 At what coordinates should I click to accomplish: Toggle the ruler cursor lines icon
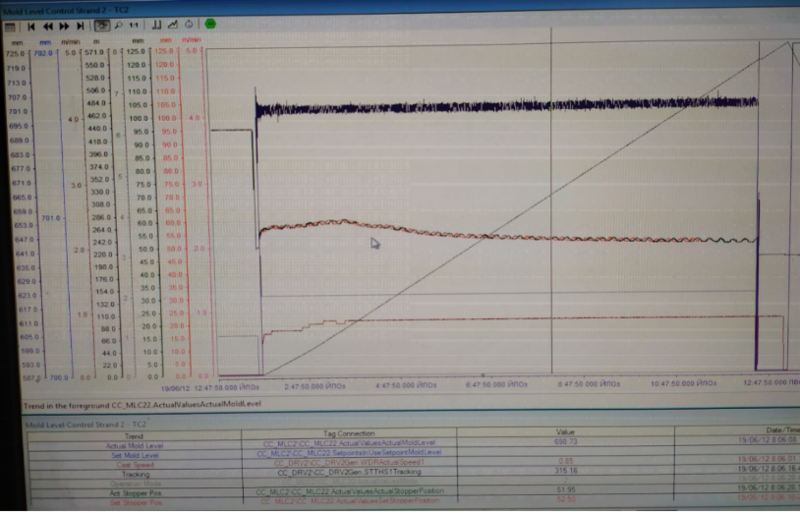(x=156, y=24)
